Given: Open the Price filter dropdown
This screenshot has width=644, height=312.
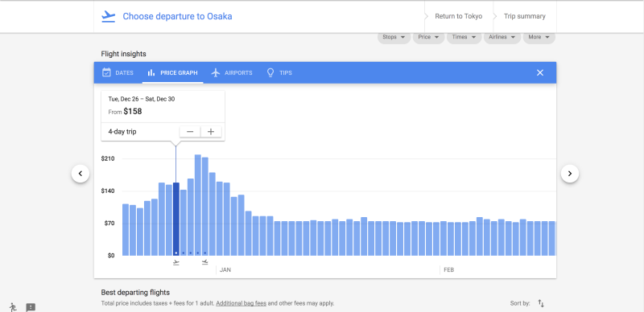Looking at the screenshot, I should [x=428, y=37].
